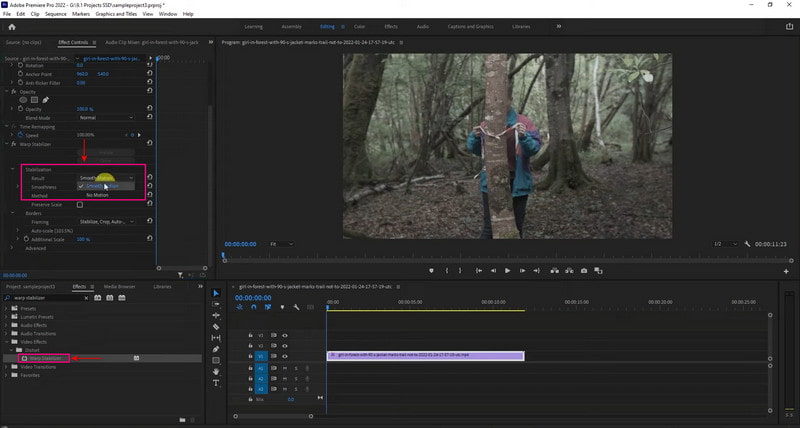Select Warp Stabilizer in the Effects panel

[46, 357]
